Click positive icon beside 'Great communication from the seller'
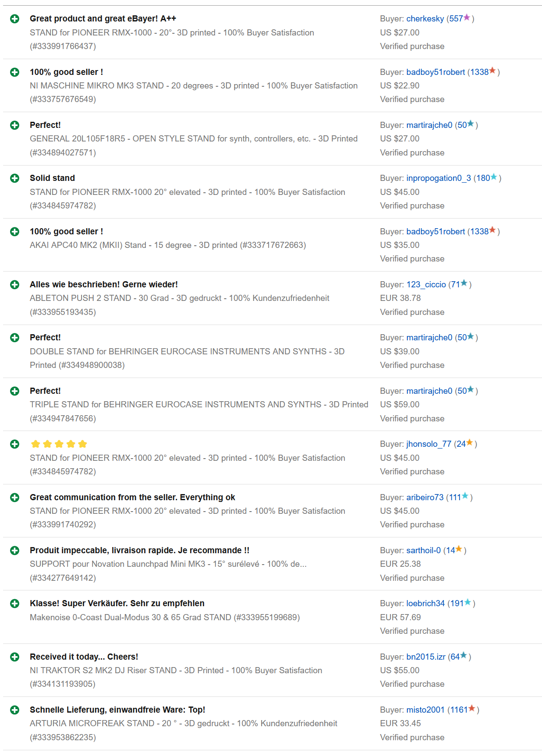Image resolution: width=542 pixels, height=756 pixels. [x=14, y=498]
